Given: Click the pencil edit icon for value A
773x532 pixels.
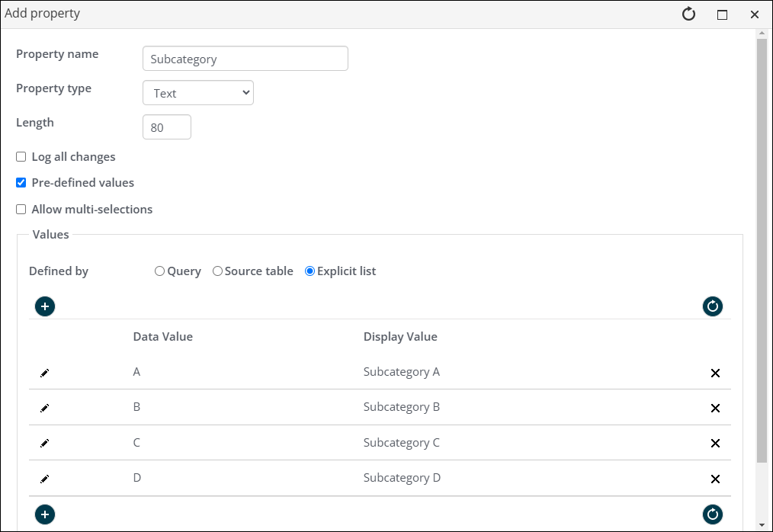Looking at the screenshot, I should coord(44,373).
